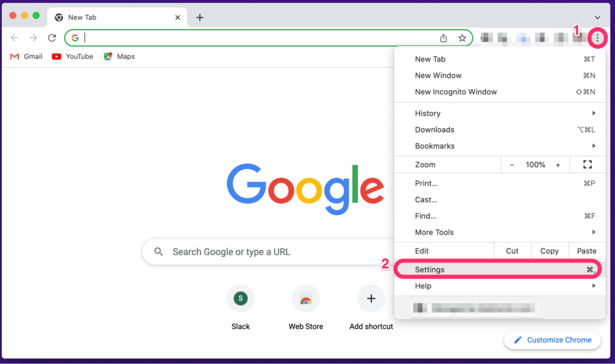Open the Slack shortcut
Image resolution: width=615 pixels, height=364 pixels.
tap(240, 308)
